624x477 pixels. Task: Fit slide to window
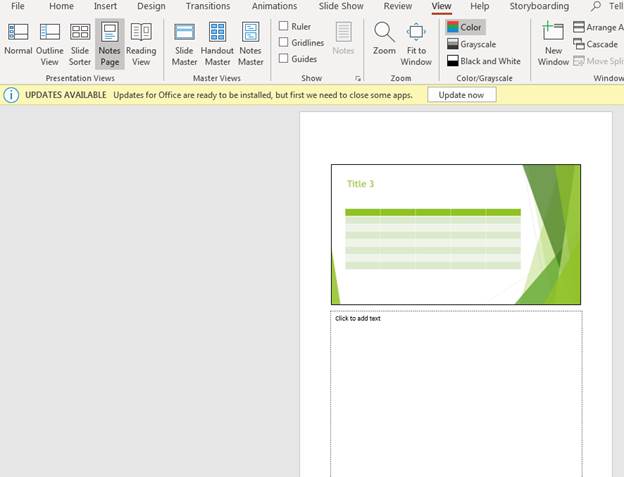click(x=416, y=45)
